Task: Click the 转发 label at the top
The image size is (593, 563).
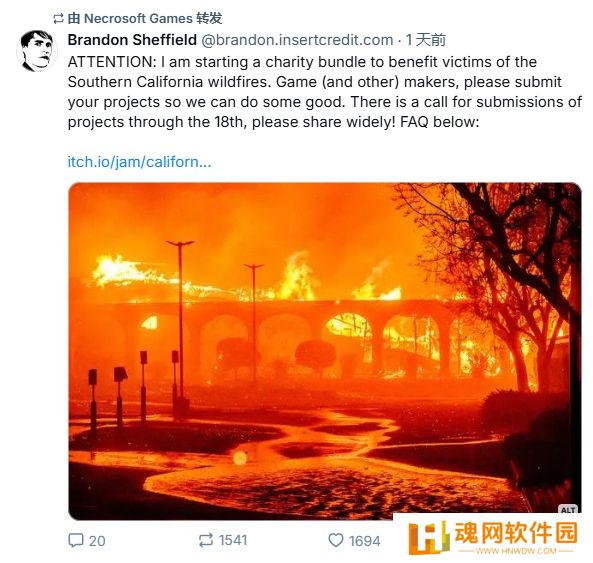Action: pyautogui.click(x=209, y=18)
